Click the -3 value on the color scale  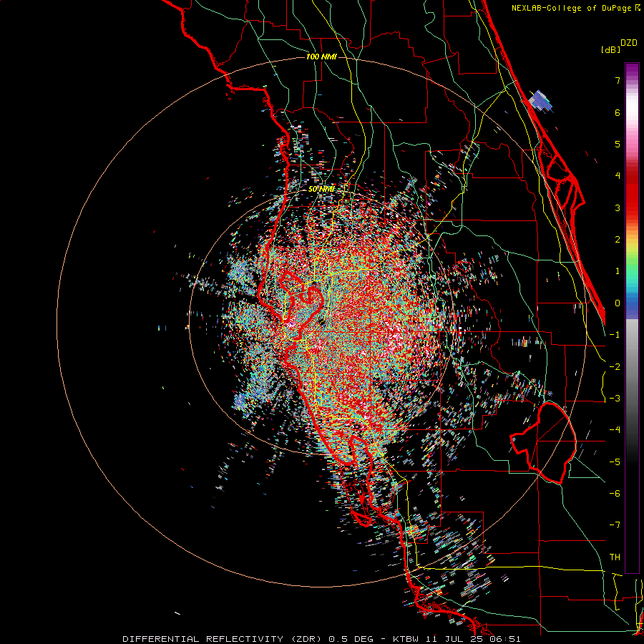[615, 398]
